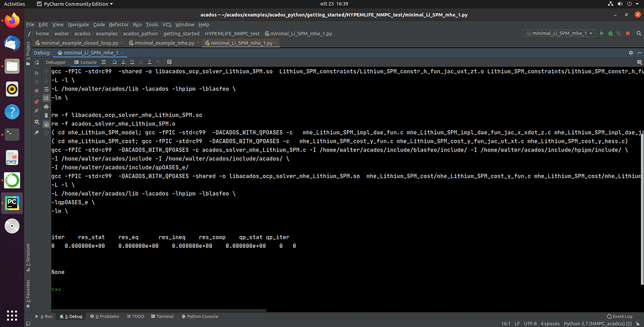644x327 pixels.
Task: Restore debug layout icon
Action: point(638,62)
